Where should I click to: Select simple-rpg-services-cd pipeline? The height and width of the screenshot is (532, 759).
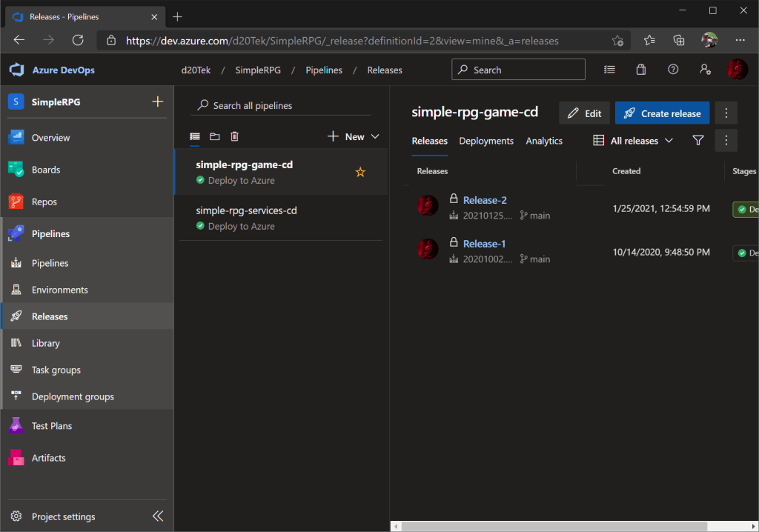pyautogui.click(x=246, y=210)
